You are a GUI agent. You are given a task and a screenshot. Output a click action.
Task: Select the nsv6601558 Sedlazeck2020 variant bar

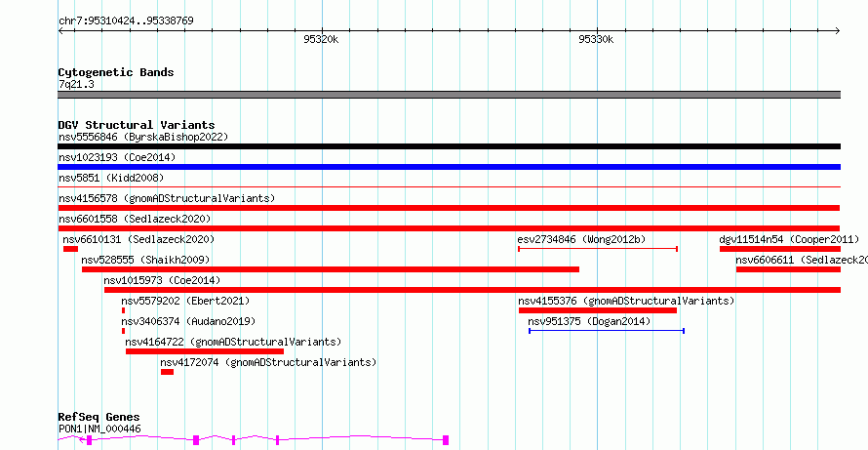tap(449, 228)
